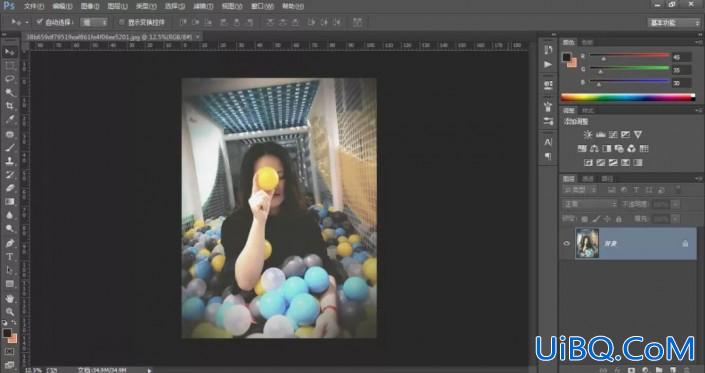The width and height of the screenshot is (705, 373).
Task: Click the red channel slider
Action: pos(629,55)
